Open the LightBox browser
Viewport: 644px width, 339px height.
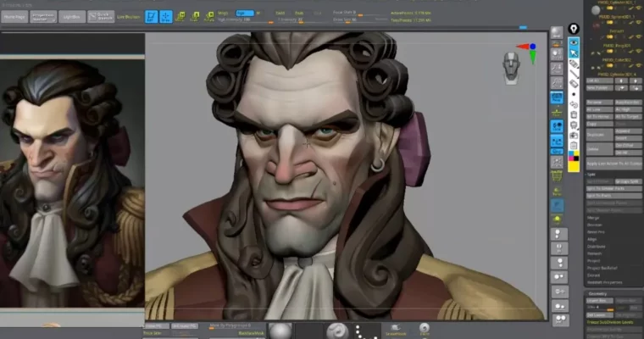(x=72, y=17)
